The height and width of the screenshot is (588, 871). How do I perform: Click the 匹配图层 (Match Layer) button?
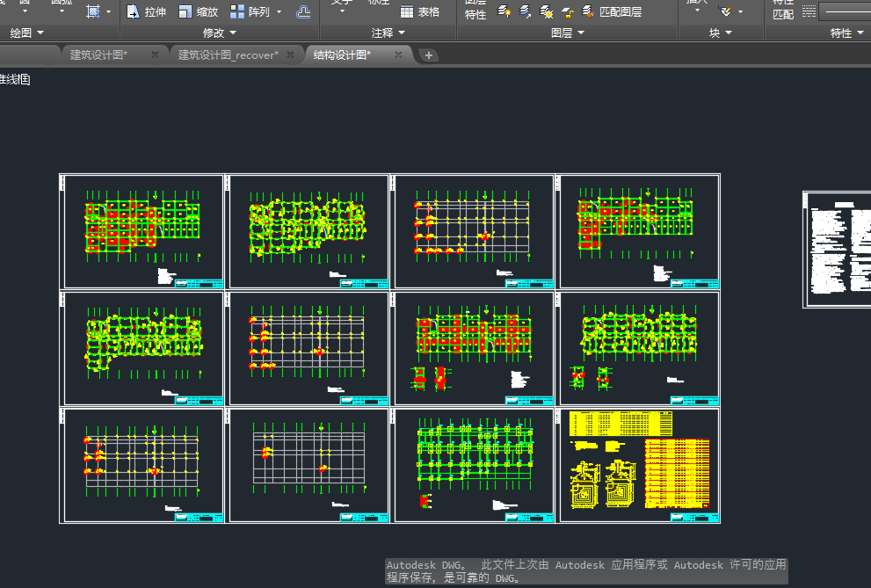pyautogui.click(x=612, y=11)
